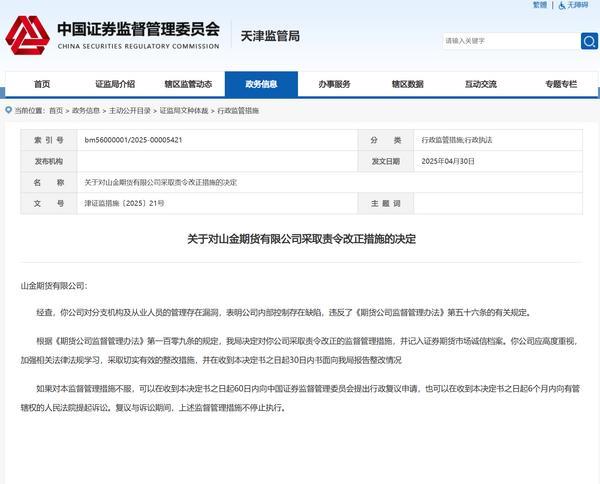Screen dimensions: 600x484
Task: Switch to Traditional Chinese (繁體)
Action: 540,6
